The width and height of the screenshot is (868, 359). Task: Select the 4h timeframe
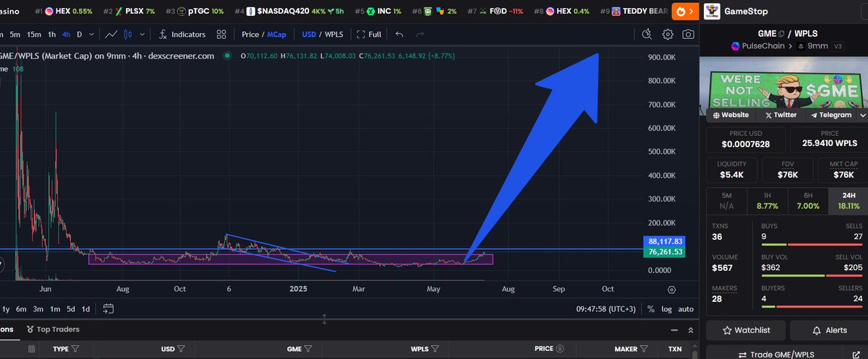point(67,34)
